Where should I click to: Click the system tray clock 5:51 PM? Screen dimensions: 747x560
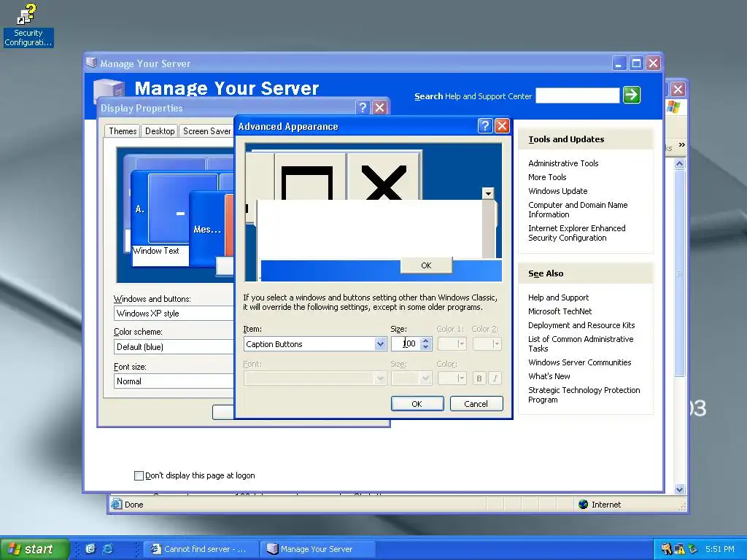(719, 549)
